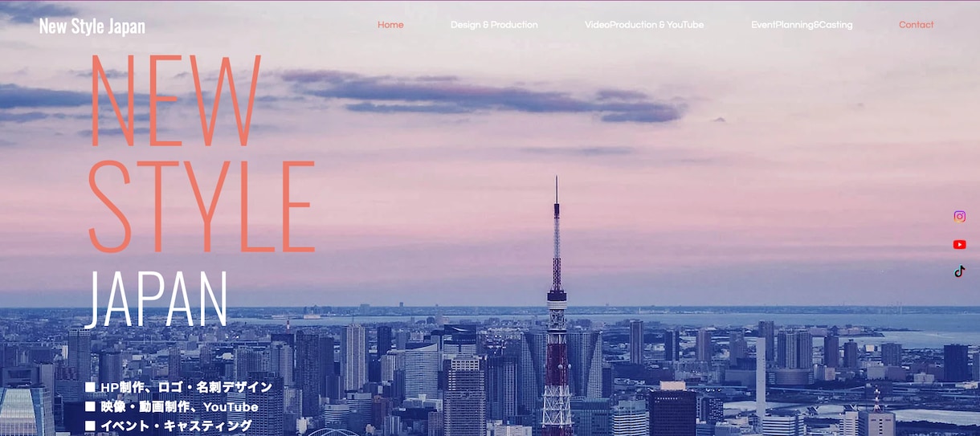980x436 pixels.
Task: Open the TikTok social icon
Action: coord(959,271)
